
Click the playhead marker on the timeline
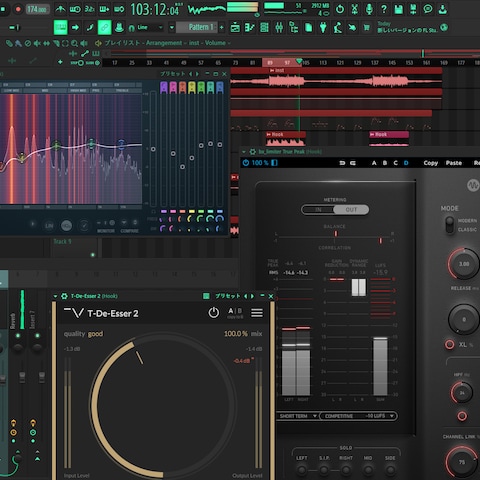pos(299,61)
